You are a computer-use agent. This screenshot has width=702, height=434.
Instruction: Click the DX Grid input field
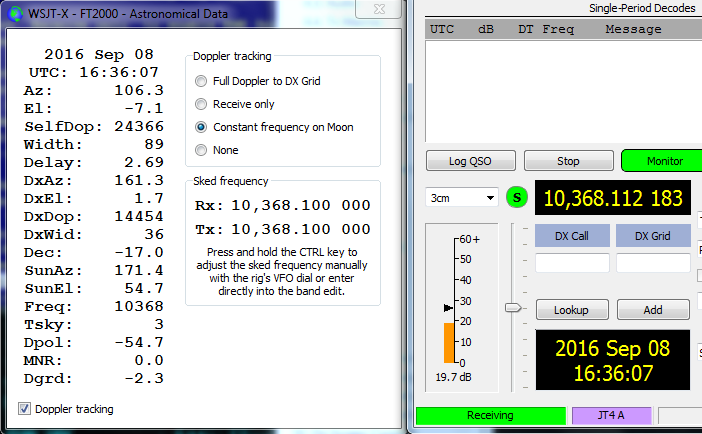point(653,263)
